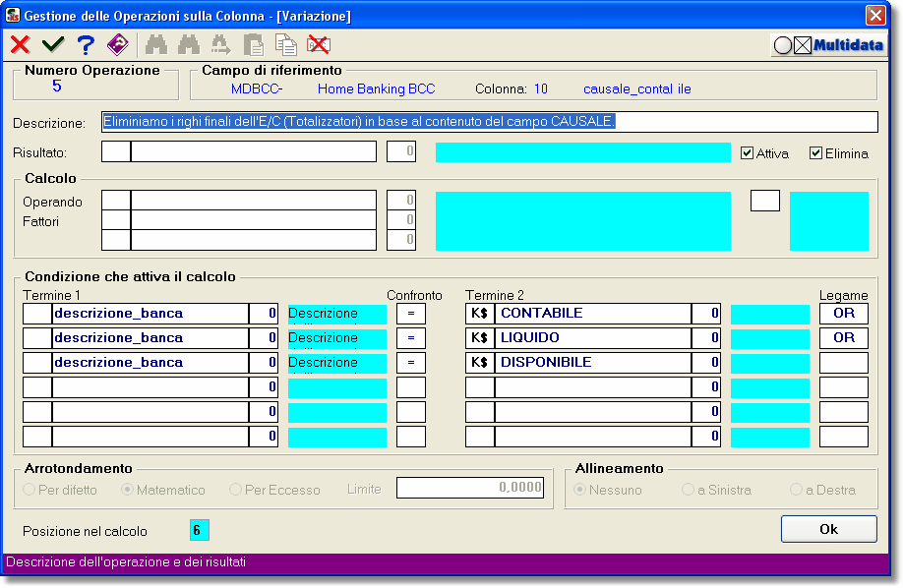Confirm with the green checkmark icon
This screenshot has width=903, height=588.
click(53, 44)
